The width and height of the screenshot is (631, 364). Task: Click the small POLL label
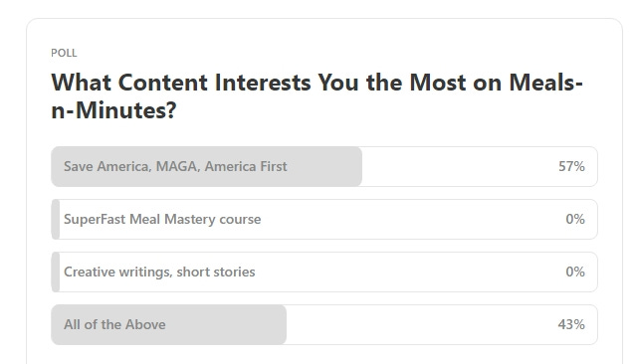tap(64, 53)
